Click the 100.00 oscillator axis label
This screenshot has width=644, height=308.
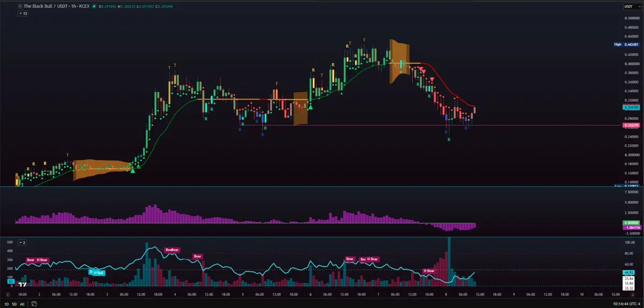pyautogui.click(x=630, y=242)
